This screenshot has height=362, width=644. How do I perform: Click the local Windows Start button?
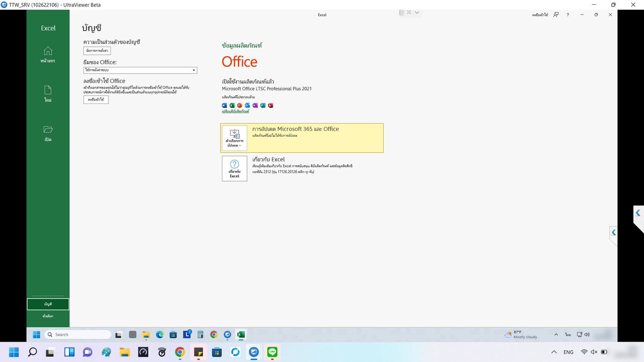coord(14,352)
